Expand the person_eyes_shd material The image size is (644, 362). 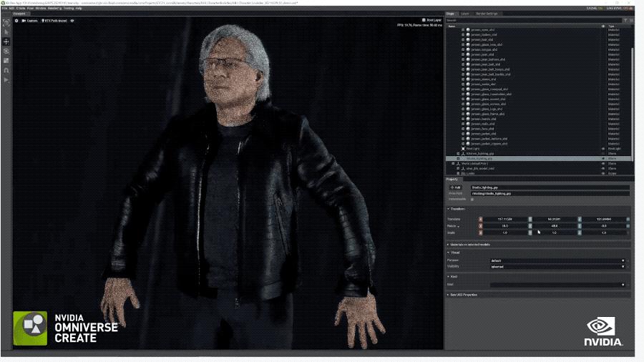point(463,29)
